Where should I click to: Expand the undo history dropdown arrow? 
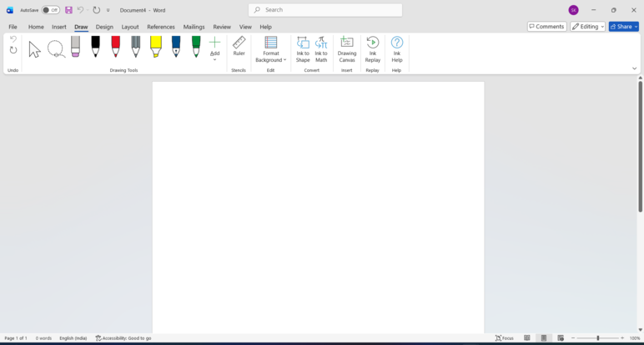point(88,10)
